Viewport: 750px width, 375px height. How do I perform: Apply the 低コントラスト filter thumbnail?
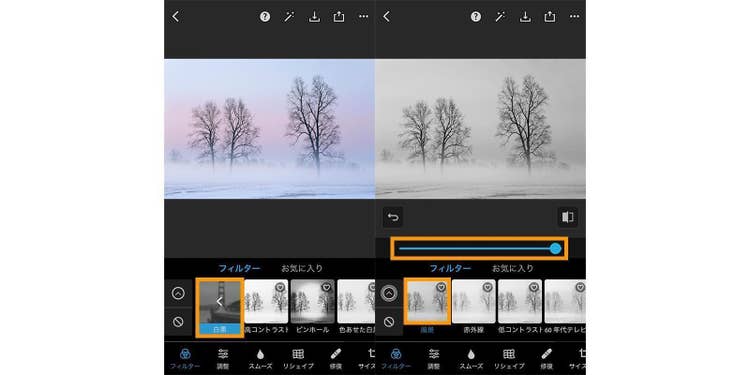pyautogui.click(x=520, y=301)
